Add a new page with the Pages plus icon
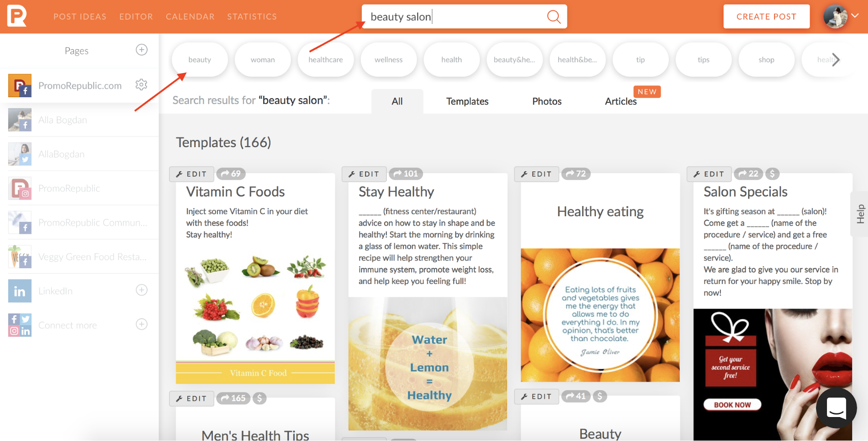The width and height of the screenshot is (868, 441). tap(142, 50)
